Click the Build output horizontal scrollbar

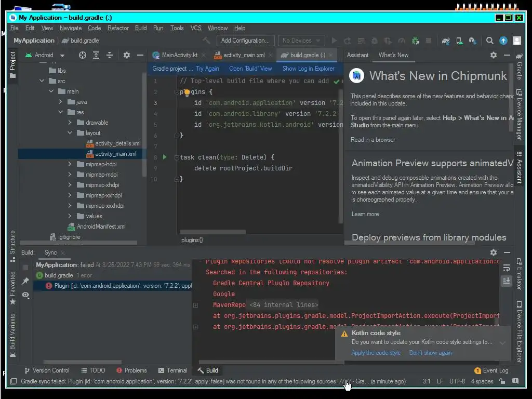tap(271, 362)
